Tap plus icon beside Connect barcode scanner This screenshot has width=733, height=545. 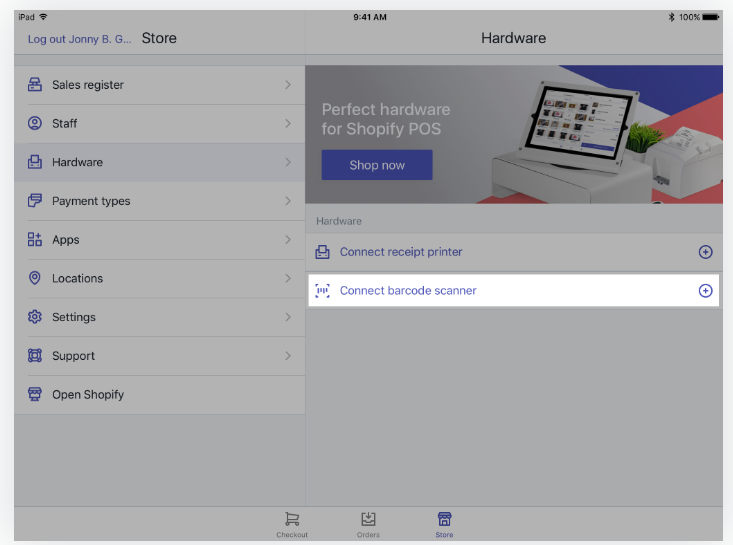coord(705,291)
